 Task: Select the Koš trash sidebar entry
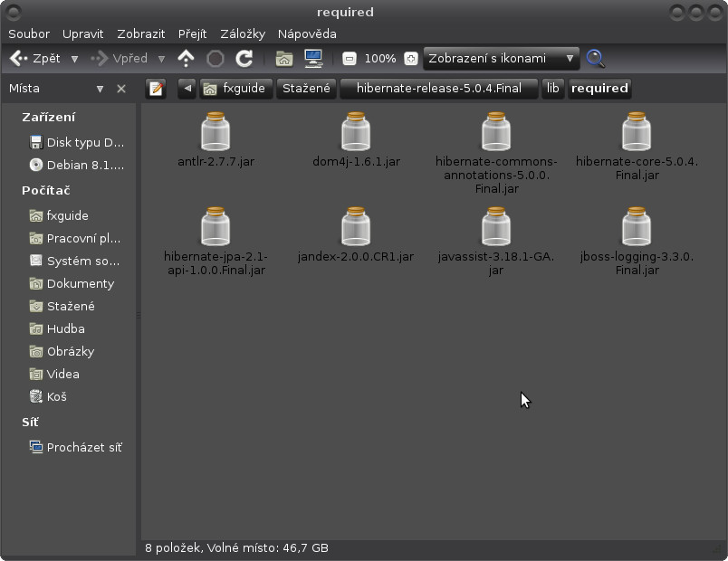[56, 396]
